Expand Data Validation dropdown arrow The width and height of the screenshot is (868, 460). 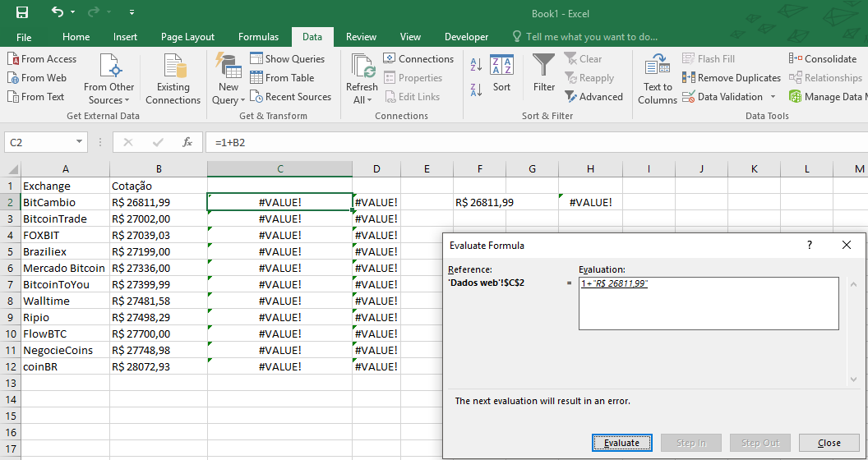[773, 97]
